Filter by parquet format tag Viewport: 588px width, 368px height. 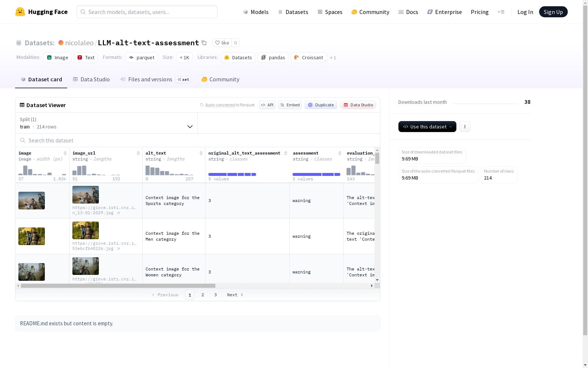(x=141, y=57)
